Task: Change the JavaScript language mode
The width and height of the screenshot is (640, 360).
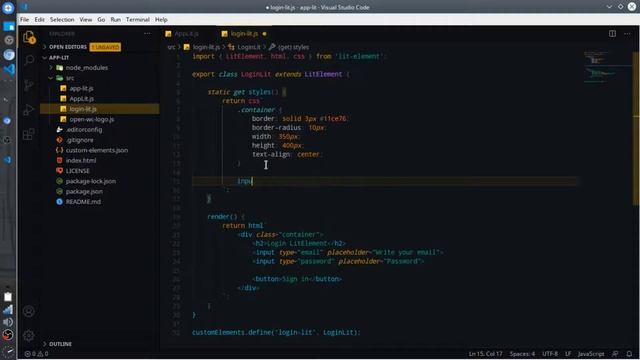Action: click(591, 354)
